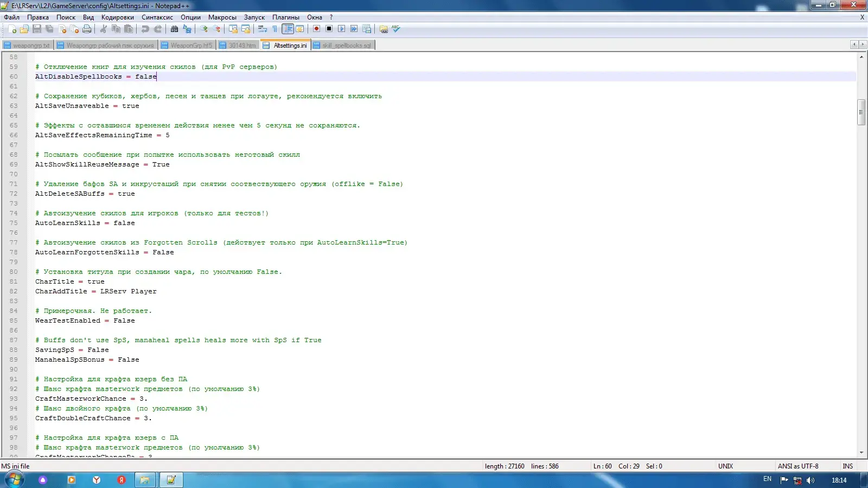Viewport: 868px width, 488px height.
Task: Paste clipboard using toolbar icon
Action: 128,29
